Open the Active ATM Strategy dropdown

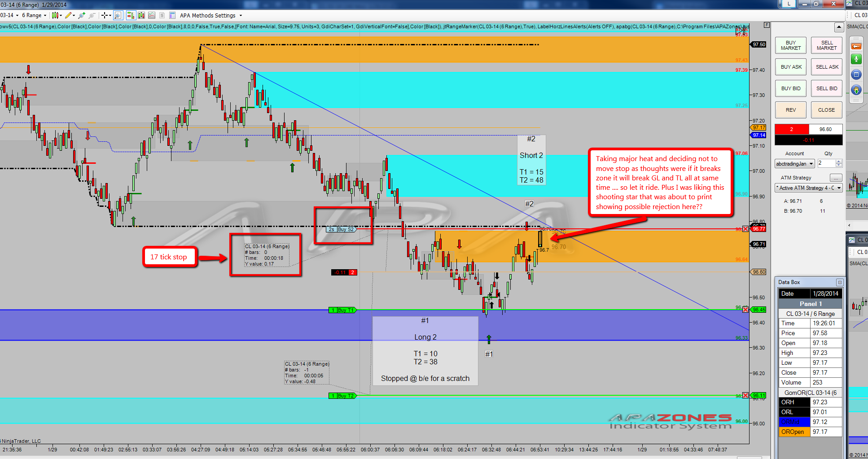(x=809, y=188)
